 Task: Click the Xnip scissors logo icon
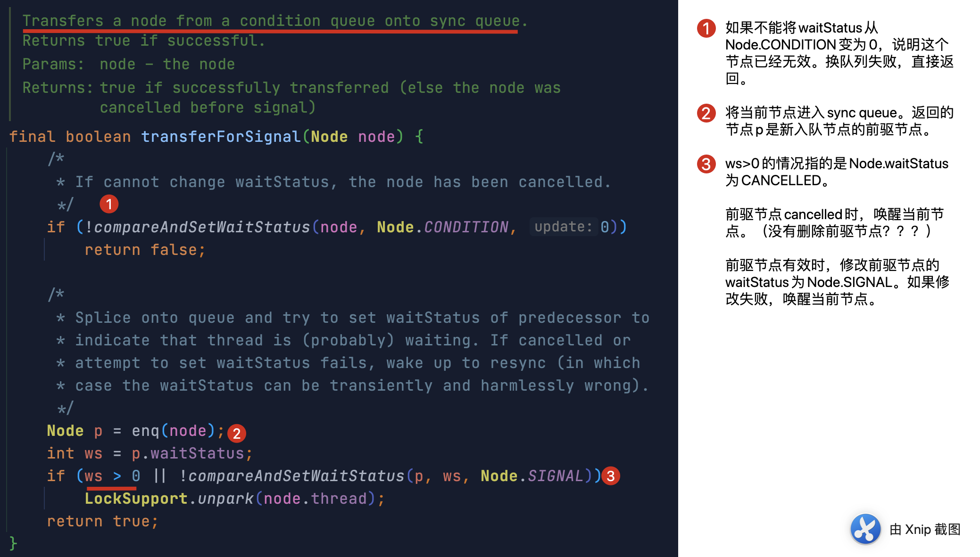(865, 529)
